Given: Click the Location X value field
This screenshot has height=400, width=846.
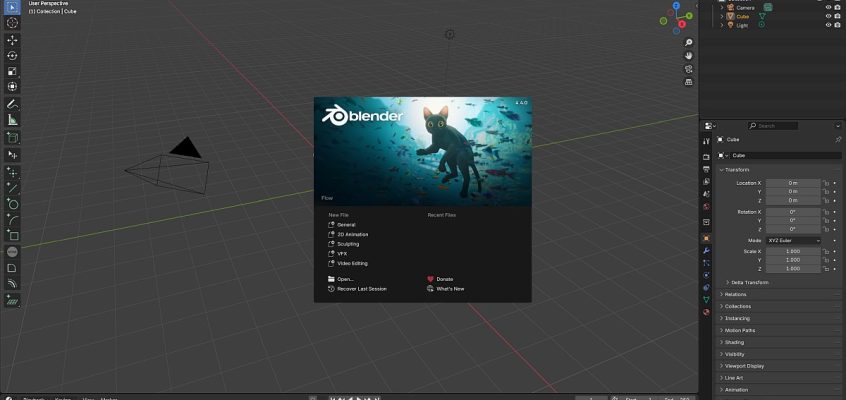Looking at the screenshot, I should pos(793,184).
